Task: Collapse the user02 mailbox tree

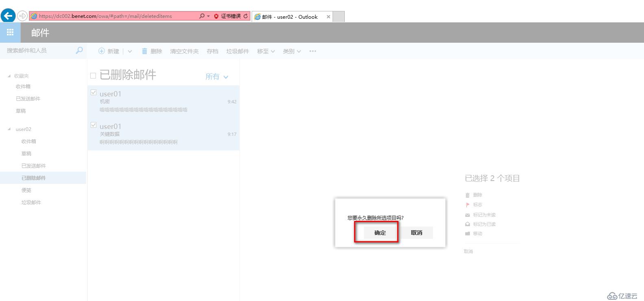Action: pos(9,129)
